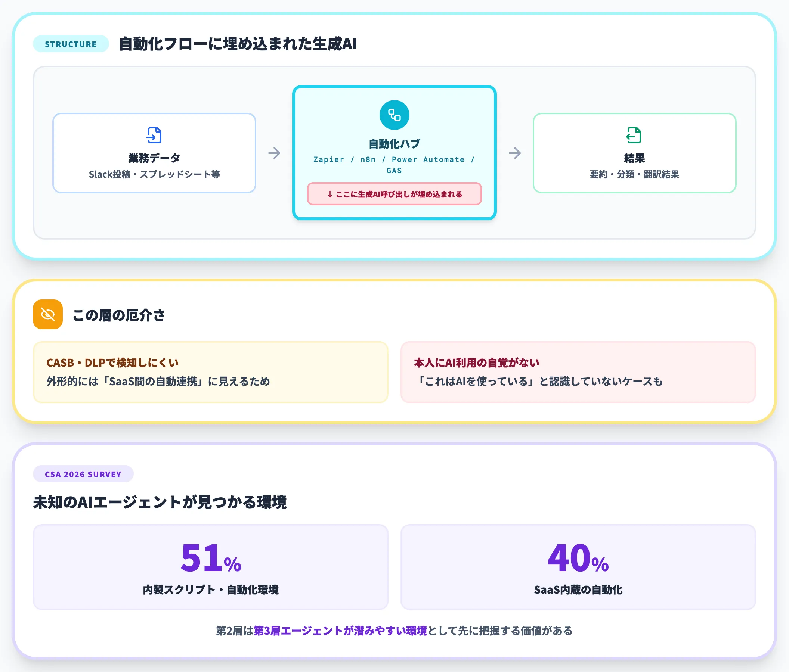
Task: Click the teal workflow icon above 自動化ハブ
Action: [394, 115]
